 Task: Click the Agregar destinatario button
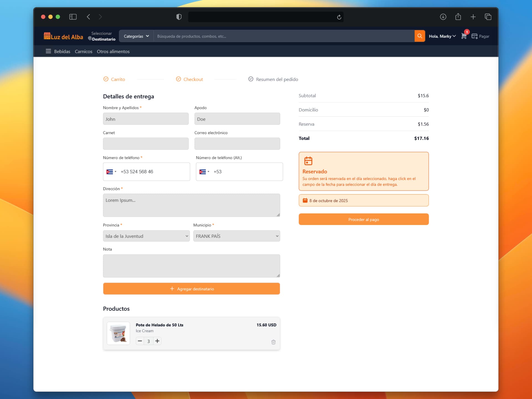[191, 289]
